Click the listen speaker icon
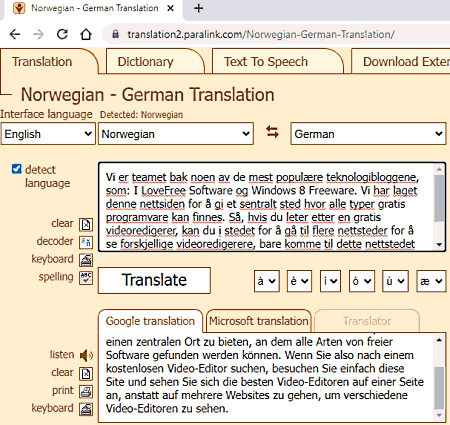The image size is (450, 425). [x=86, y=355]
